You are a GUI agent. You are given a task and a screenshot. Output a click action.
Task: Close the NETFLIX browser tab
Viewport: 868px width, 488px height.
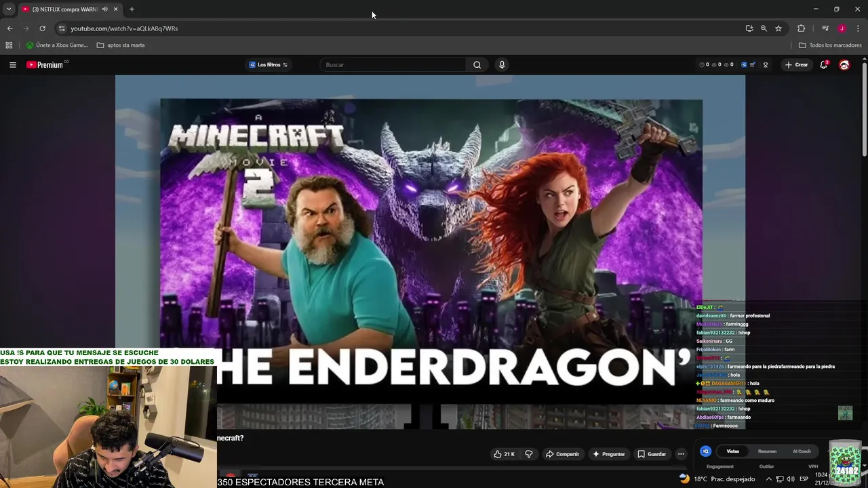click(115, 9)
